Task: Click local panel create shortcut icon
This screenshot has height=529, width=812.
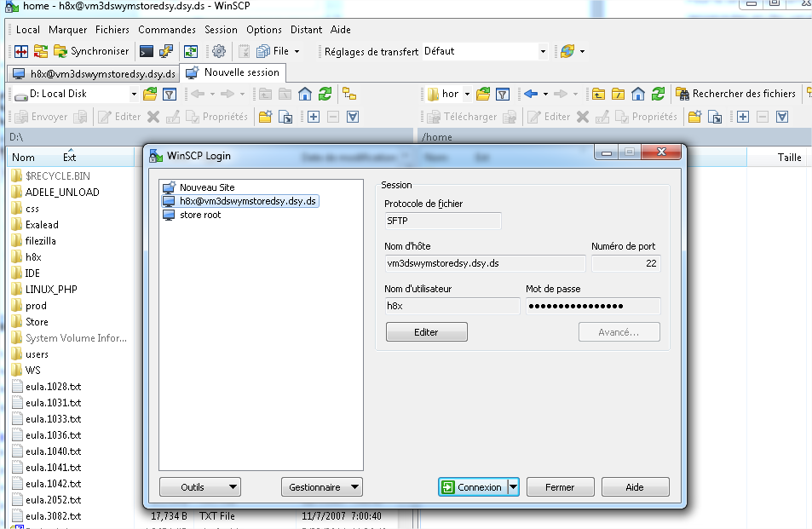Action: [285, 117]
